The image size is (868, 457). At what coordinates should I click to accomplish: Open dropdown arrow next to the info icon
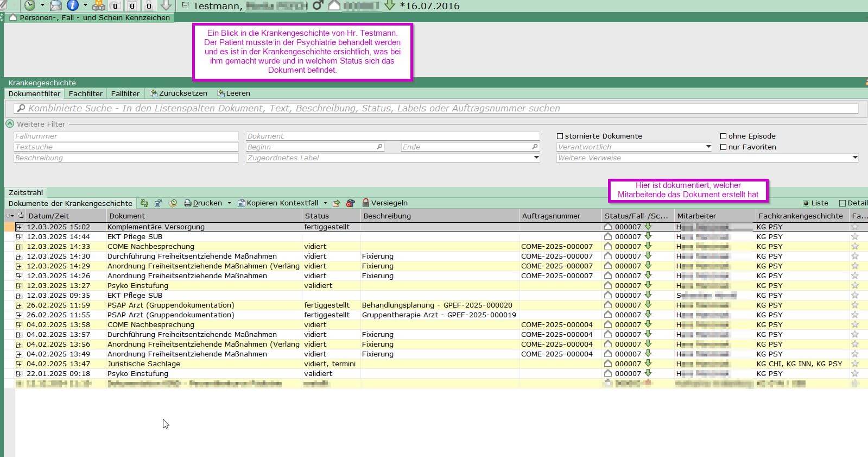(x=85, y=5)
